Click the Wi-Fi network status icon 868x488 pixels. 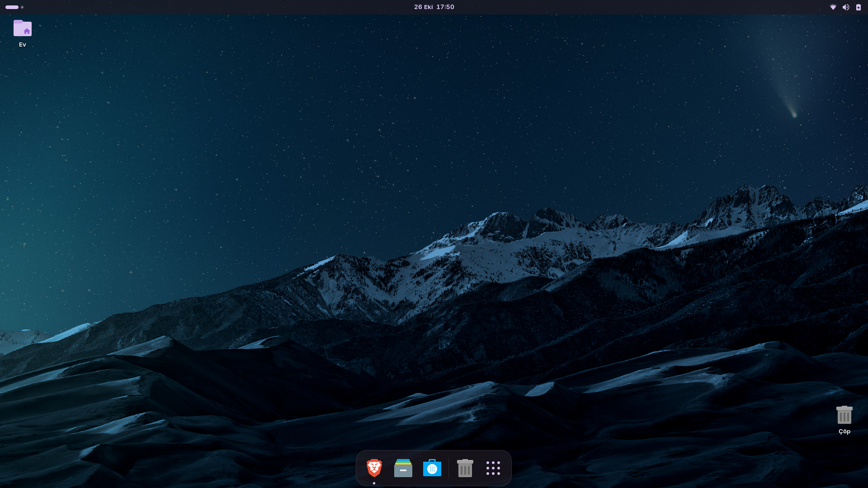point(833,7)
